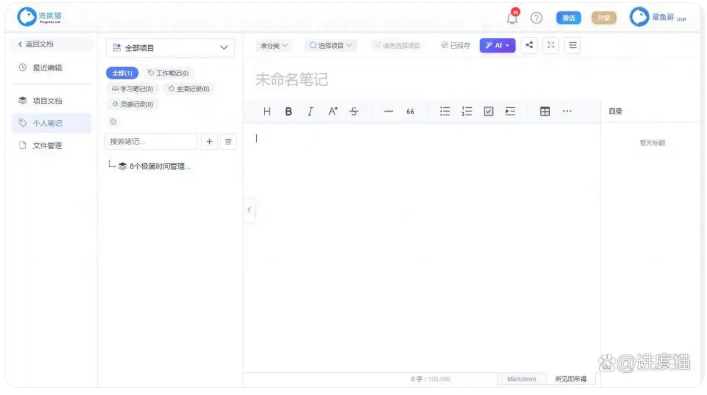707x395 pixels.
Task: Open the AI assistant dropdown button
Action: pos(497,45)
